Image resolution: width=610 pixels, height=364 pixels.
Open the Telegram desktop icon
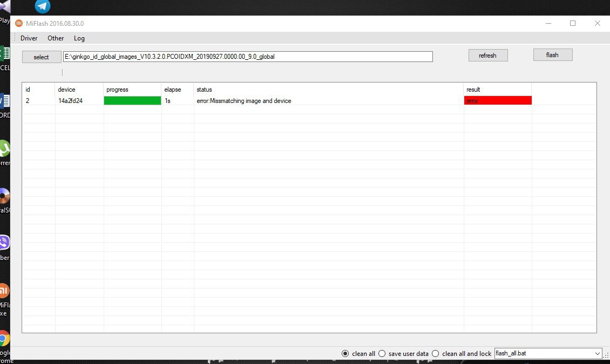click(43, 6)
